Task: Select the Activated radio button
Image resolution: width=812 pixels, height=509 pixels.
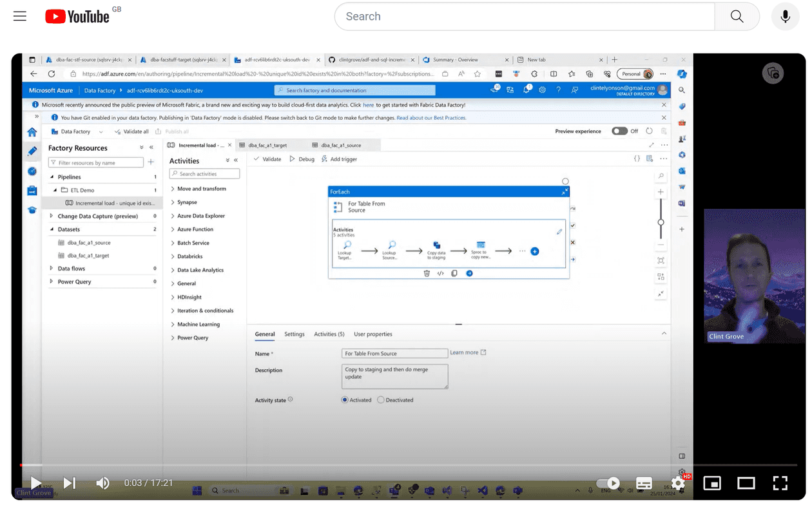Action: pyautogui.click(x=344, y=399)
